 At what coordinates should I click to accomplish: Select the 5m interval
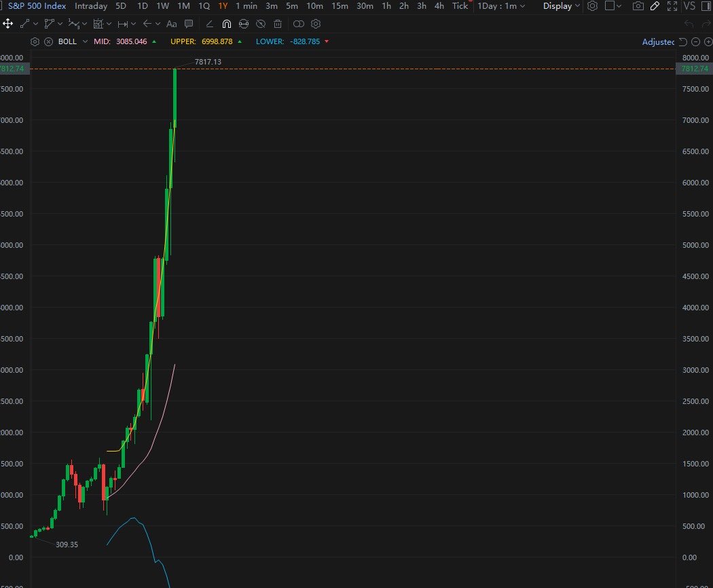[292, 6]
